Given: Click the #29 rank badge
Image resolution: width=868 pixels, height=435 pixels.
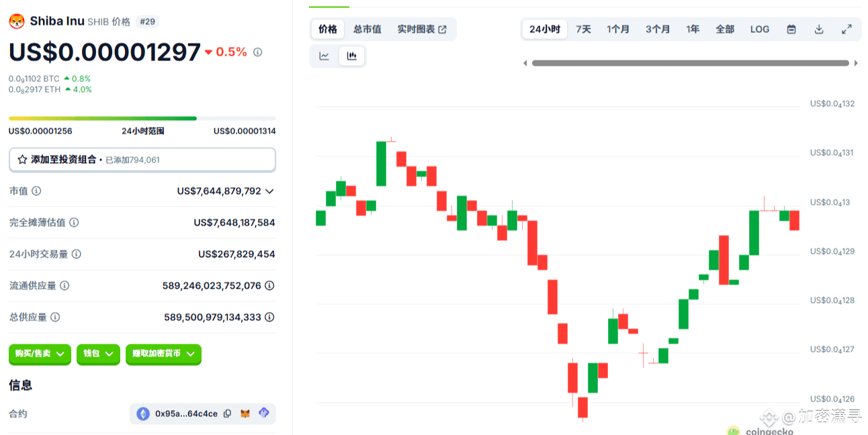Looking at the screenshot, I should click(x=147, y=21).
